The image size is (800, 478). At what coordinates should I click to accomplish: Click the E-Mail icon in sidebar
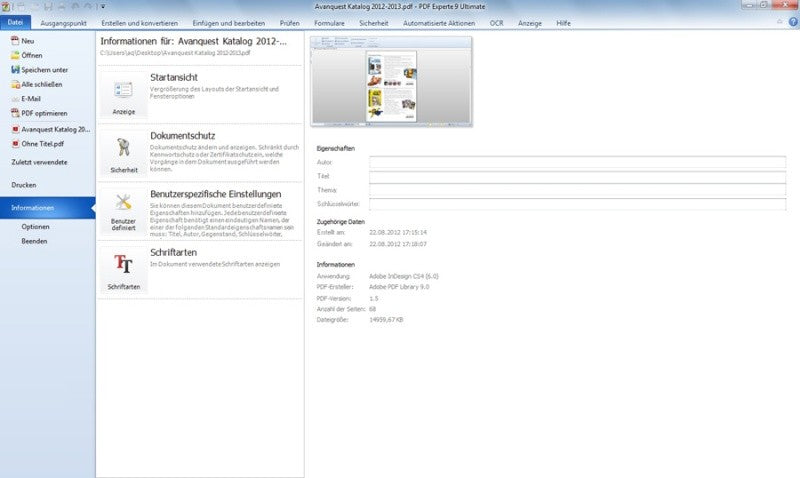tap(15, 98)
